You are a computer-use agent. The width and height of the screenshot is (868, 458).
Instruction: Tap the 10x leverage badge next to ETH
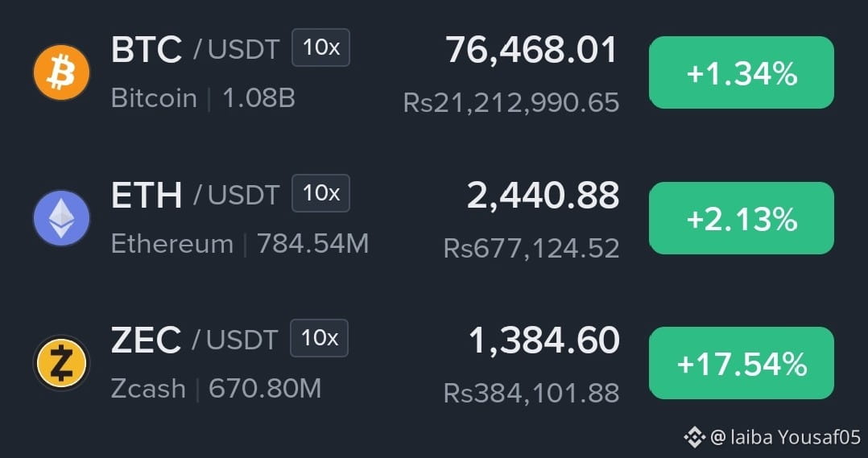pyautogui.click(x=321, y=193)
